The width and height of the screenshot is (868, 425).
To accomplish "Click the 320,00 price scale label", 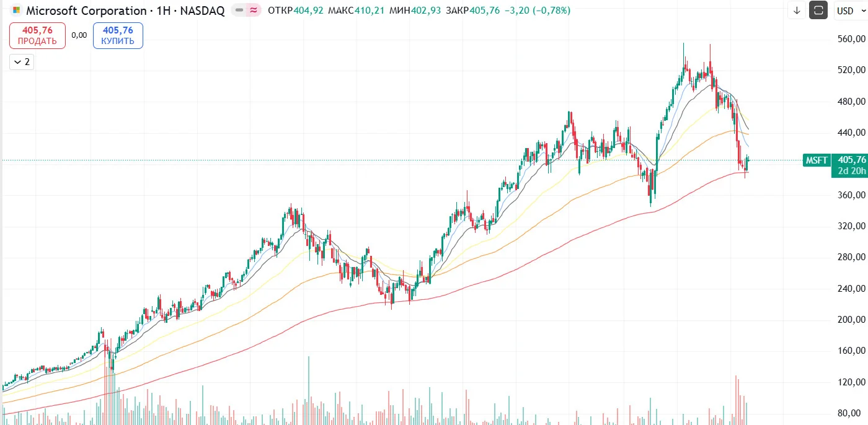I will (x=851, y=226).
